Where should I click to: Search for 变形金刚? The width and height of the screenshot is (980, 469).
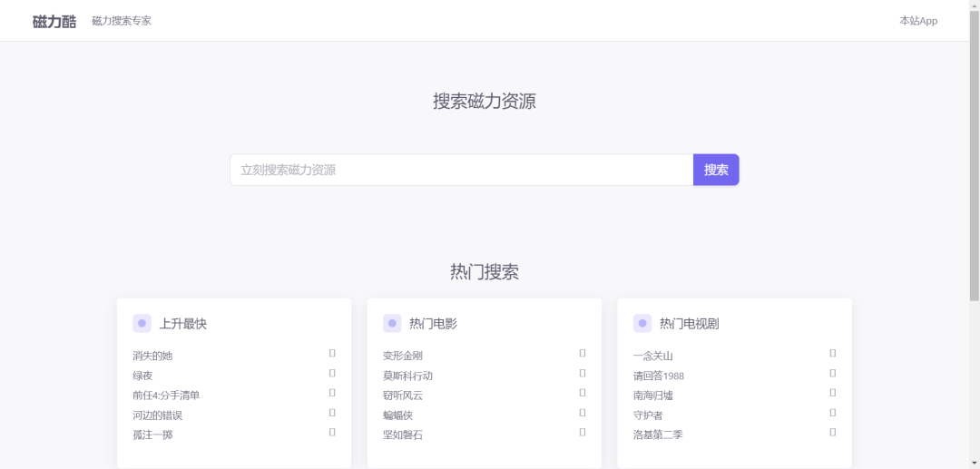coord(403,356)
